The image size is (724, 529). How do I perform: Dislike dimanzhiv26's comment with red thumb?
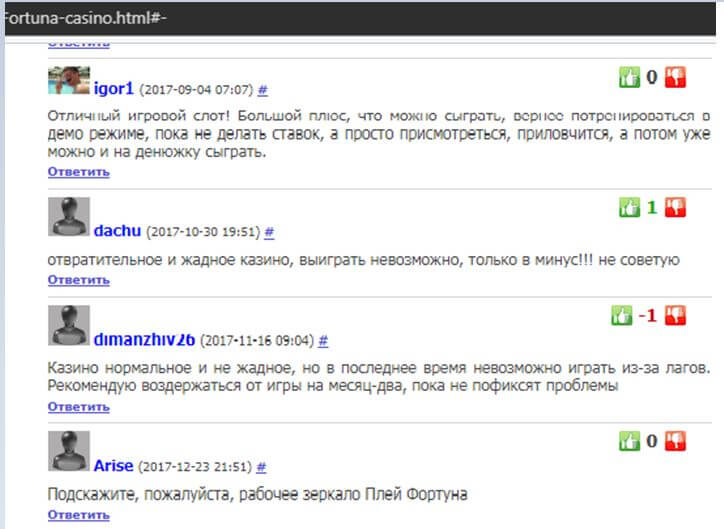coord(677,316)
